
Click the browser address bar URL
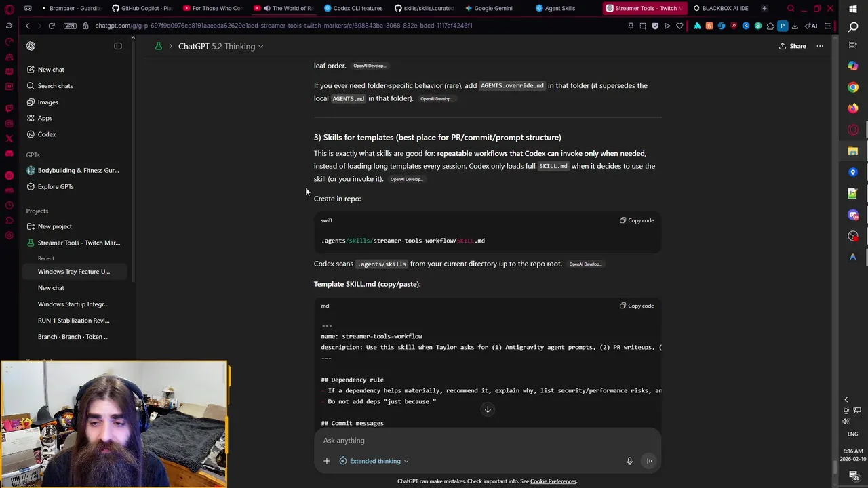(x=283, y=26)
